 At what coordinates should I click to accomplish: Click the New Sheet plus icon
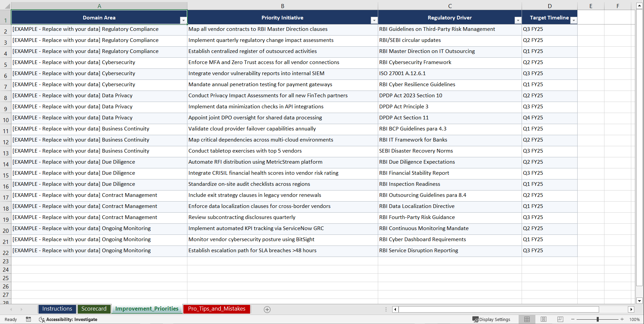(267, 309)
